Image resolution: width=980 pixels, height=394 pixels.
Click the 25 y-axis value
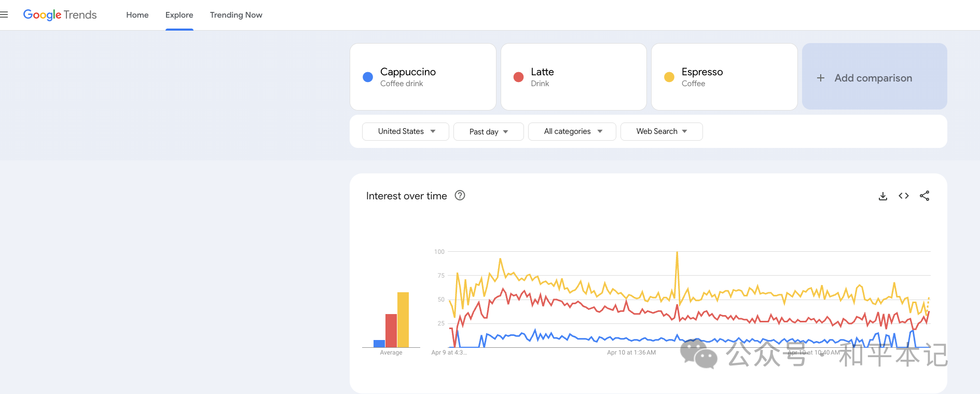(x=441, y=323)
